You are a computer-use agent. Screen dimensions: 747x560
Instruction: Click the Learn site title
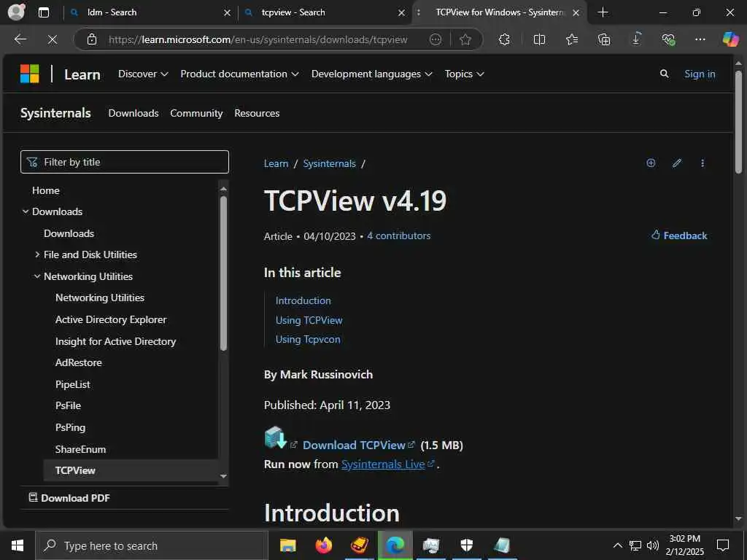pyautogui.click(x=82, y=75)
